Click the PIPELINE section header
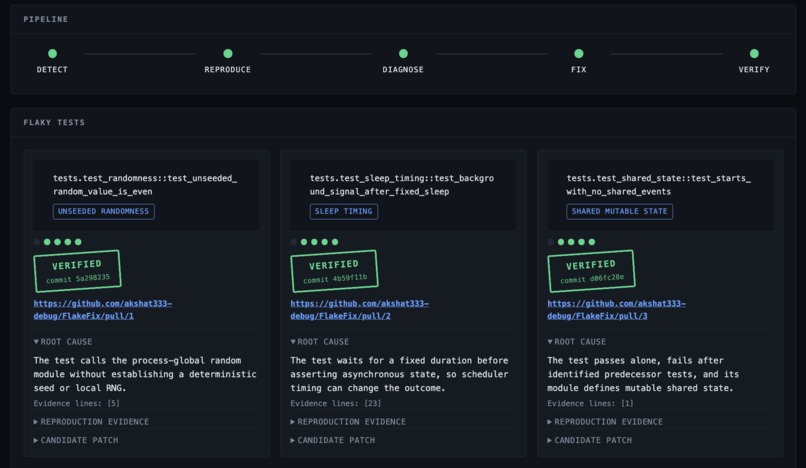The width and height of the screenshot is (806, 468). coord(46,19)
